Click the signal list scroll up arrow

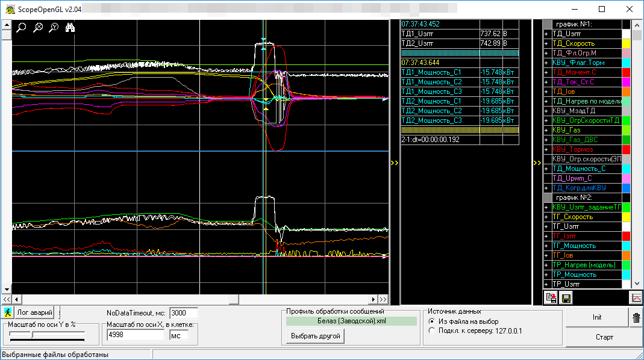point(637,25)
